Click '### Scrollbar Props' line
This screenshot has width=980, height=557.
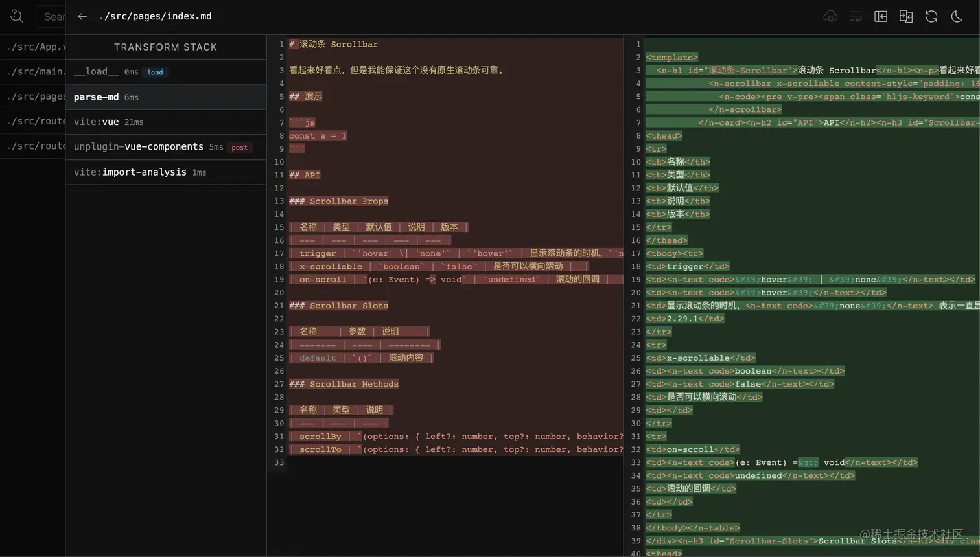[338, 201]
